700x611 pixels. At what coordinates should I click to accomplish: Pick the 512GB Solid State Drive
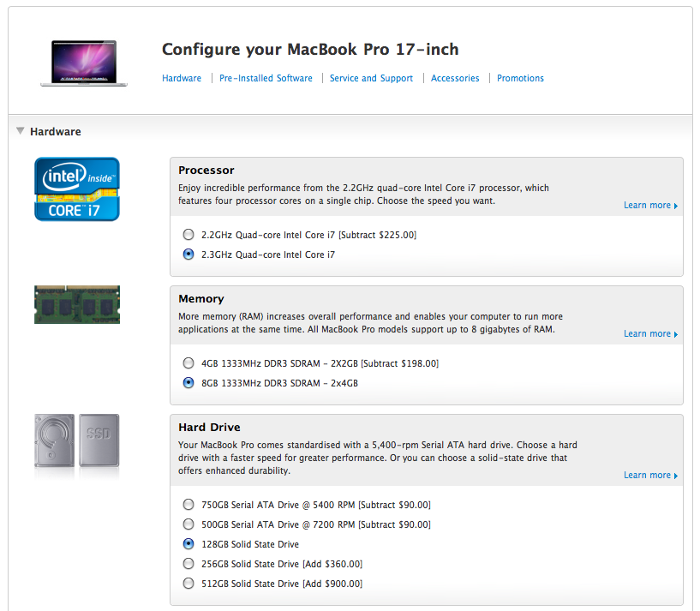pos(188,584)
